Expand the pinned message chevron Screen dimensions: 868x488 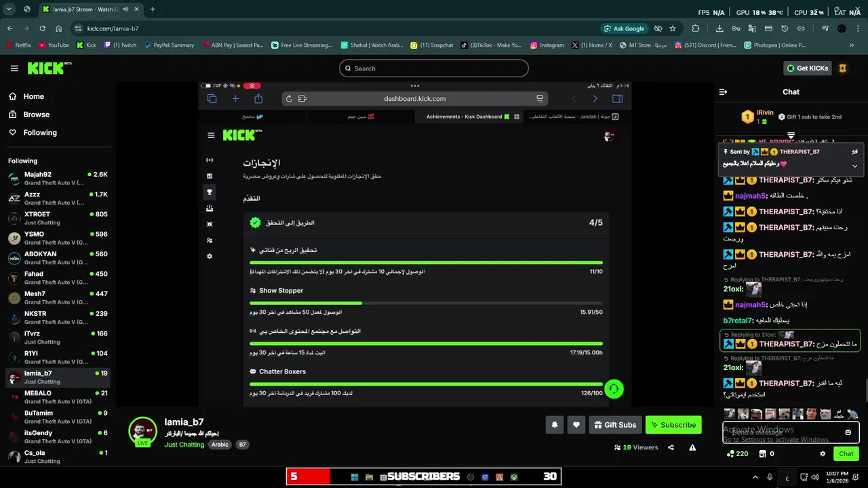[x=854, y=165]
